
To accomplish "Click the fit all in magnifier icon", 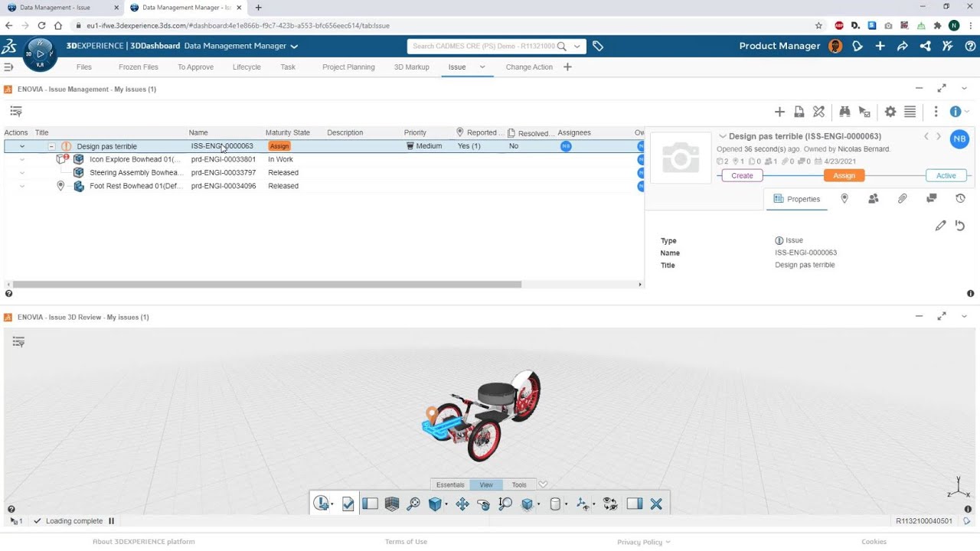I will (x=413, y=504).
